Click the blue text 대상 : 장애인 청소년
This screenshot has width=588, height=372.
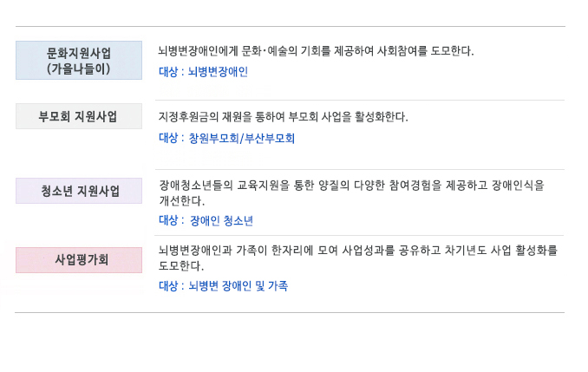[x=206, y=220]
